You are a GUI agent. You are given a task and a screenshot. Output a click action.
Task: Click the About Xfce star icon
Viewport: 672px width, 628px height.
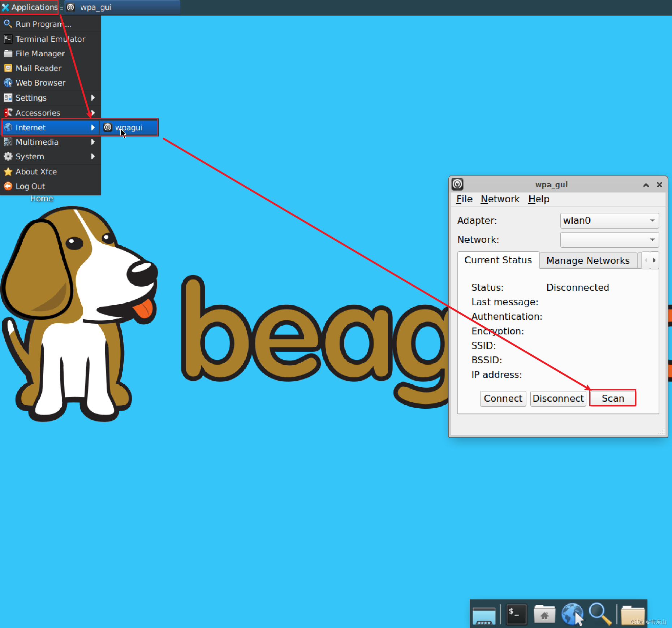coord(8,172)
